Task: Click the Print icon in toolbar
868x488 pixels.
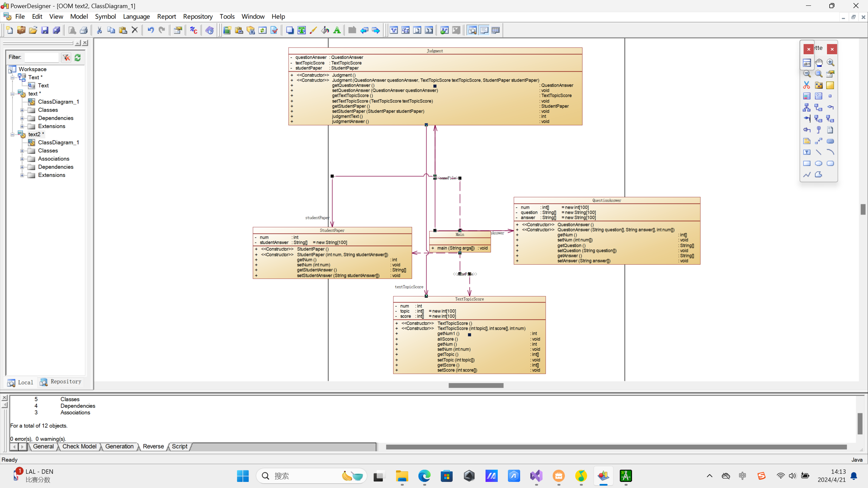Action: 84,30
